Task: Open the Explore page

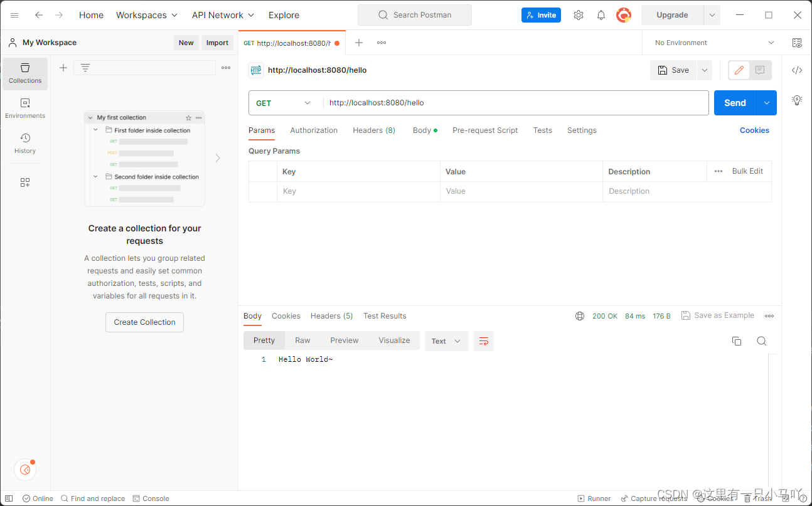Action: [284, 15]
